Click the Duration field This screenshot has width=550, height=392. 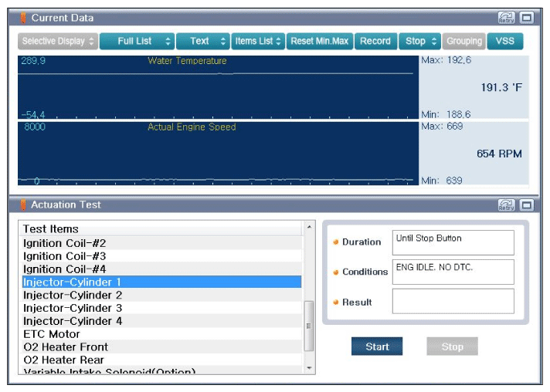pyautogui.click(x=453, y=242)
